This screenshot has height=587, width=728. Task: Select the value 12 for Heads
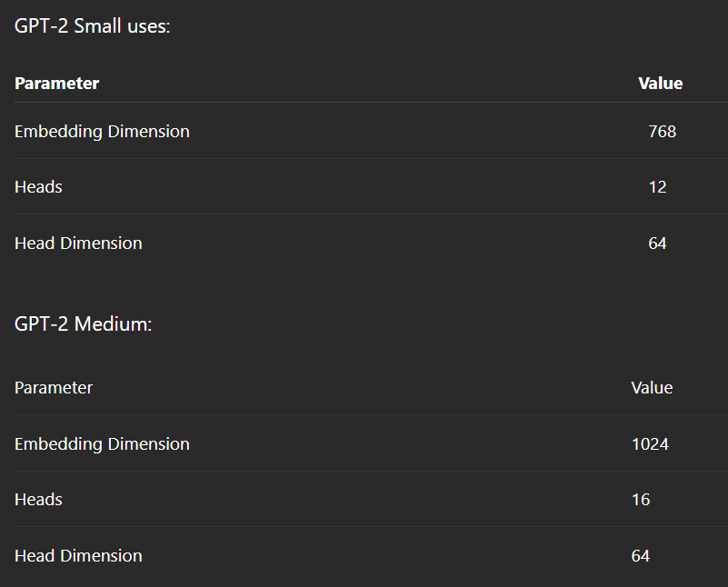657,187
